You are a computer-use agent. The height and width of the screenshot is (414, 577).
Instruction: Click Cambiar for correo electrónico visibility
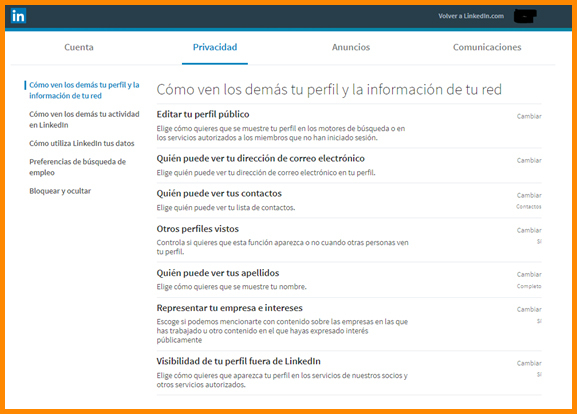coord(529,160)
